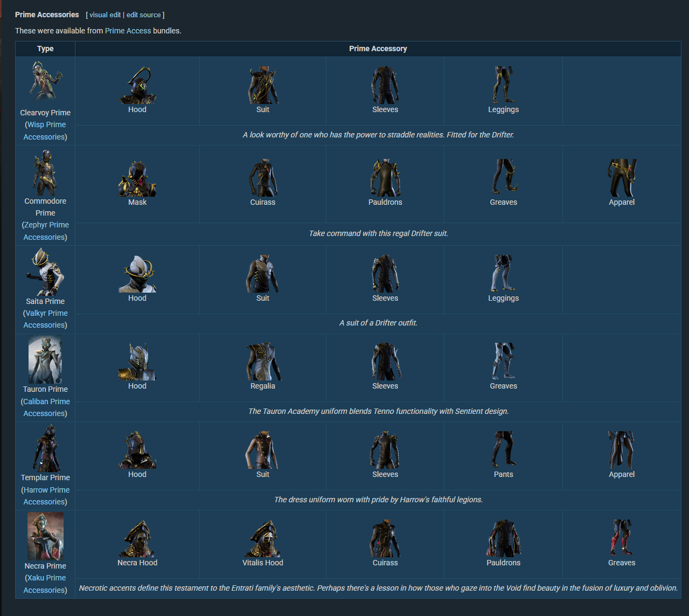Viewport: 689px width, 616px height.
Task: Open the Commodore Prime Greaves image
Action: (x=504, y=178)
